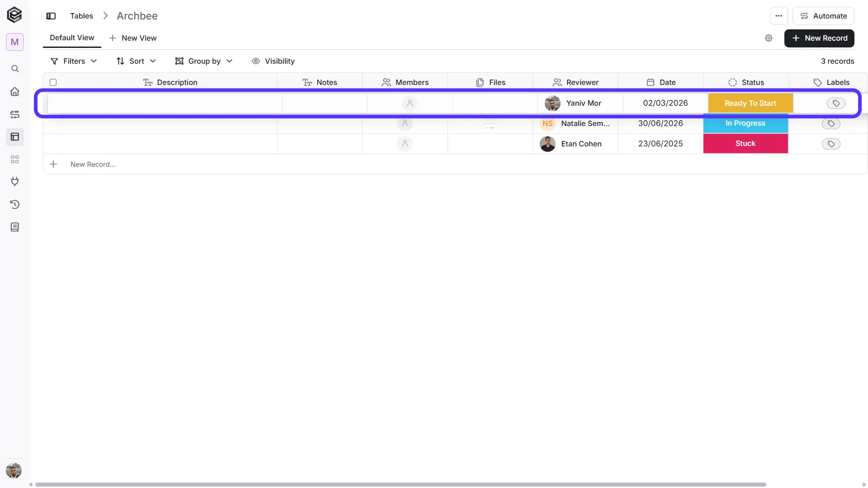Tick the select-all records checkbox
868x488 pixels.
coord(53,82)
